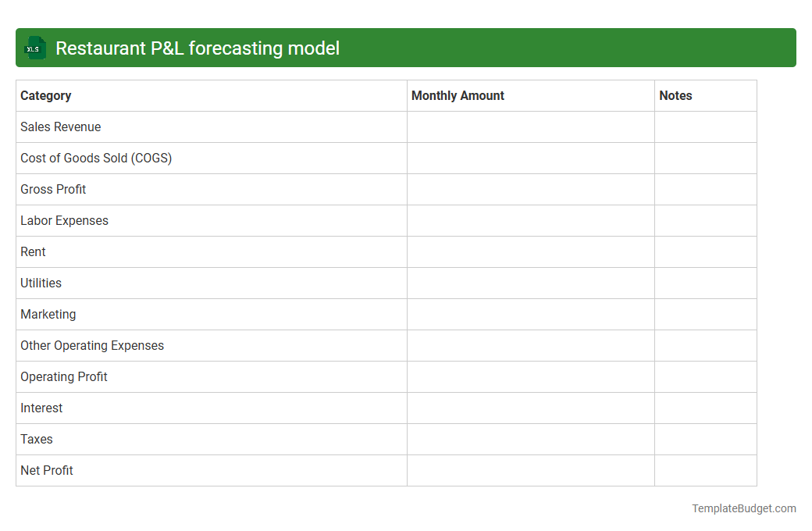Select the Net Profit category cell
The image size is (812, 531).
tap(46, 470)
